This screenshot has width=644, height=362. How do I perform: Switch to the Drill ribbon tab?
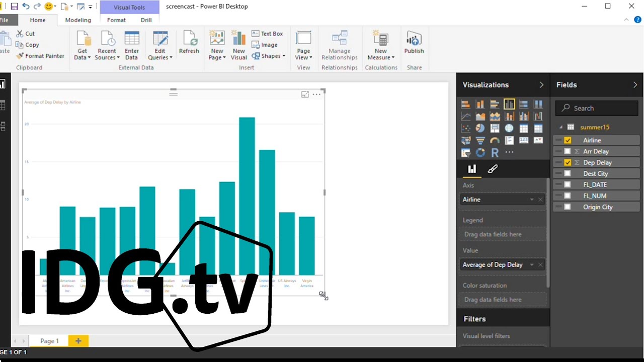click(x=146, y=20)
